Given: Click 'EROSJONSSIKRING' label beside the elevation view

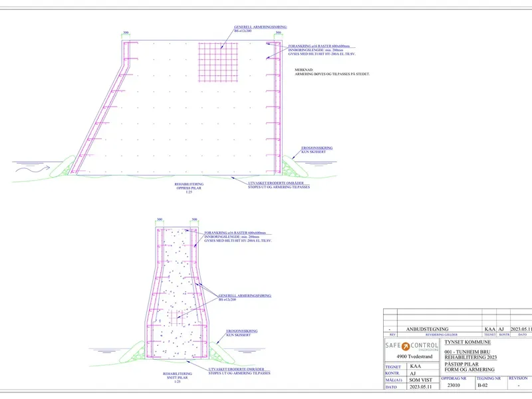Looking at the screenshot, I should [317, 148].
